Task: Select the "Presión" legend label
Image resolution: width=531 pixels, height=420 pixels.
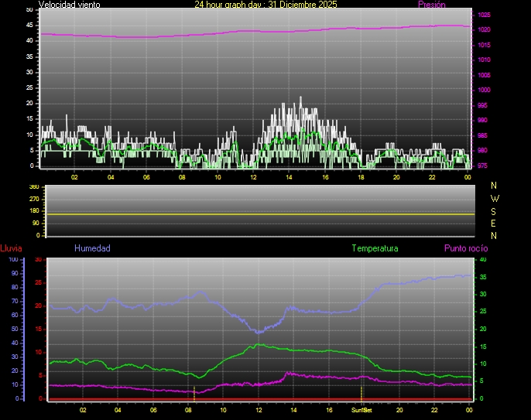Action: coord(431,5)
